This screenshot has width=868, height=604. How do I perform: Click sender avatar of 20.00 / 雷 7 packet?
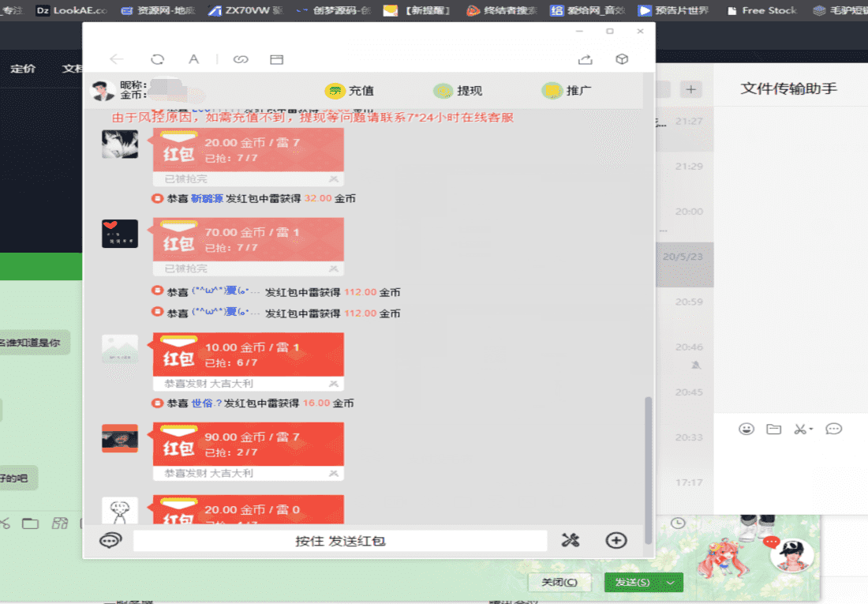120,144
